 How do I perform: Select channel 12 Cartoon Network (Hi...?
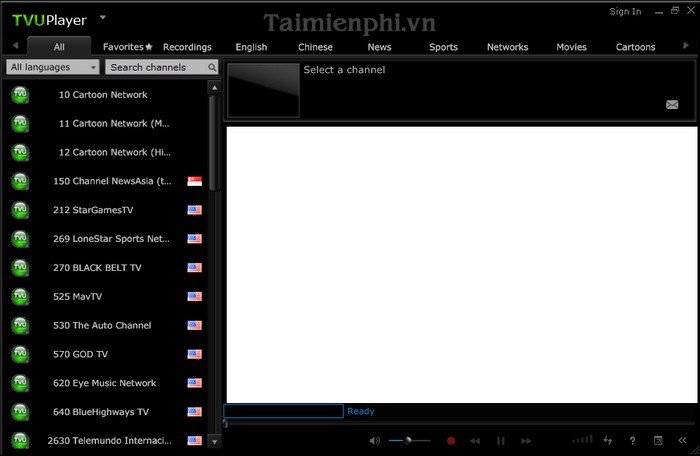pos(105,152)
